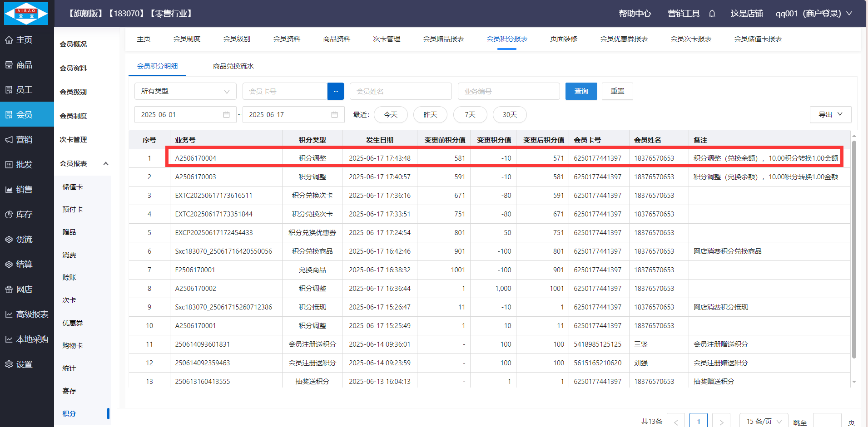Image resolution: width=868 pixels, height=427 pixels.
Task: Go to previous page arrow
Action: click(676, 421)
